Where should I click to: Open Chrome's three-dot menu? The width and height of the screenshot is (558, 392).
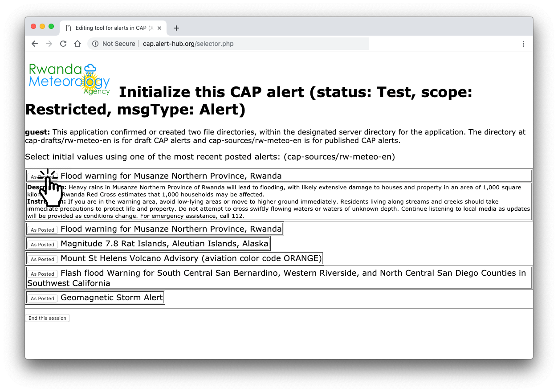[x=523, y=44]
